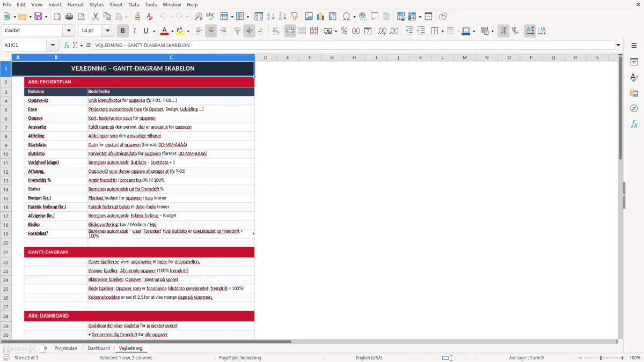Click the formula input line
Viewport: 644px width, 362px height.
[353, 45]
